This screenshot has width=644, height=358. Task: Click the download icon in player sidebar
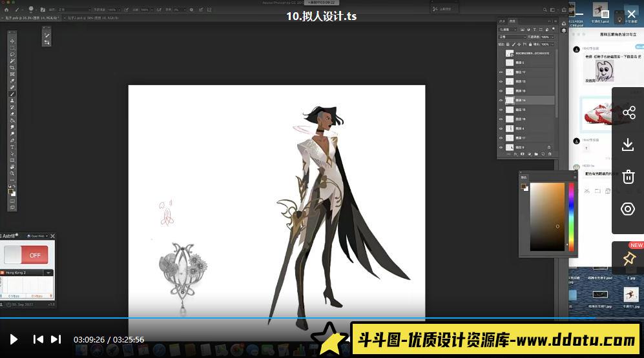(x=628, y=144)
